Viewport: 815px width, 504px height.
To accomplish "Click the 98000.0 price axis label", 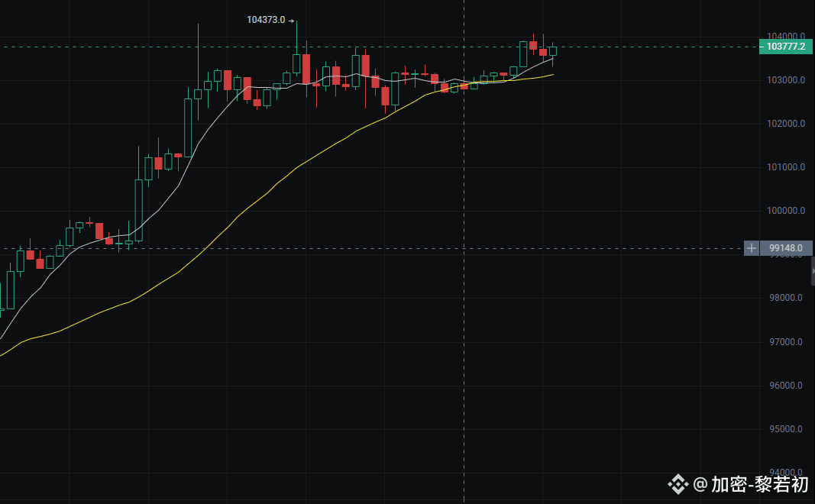I will click(x=786, y=298).
